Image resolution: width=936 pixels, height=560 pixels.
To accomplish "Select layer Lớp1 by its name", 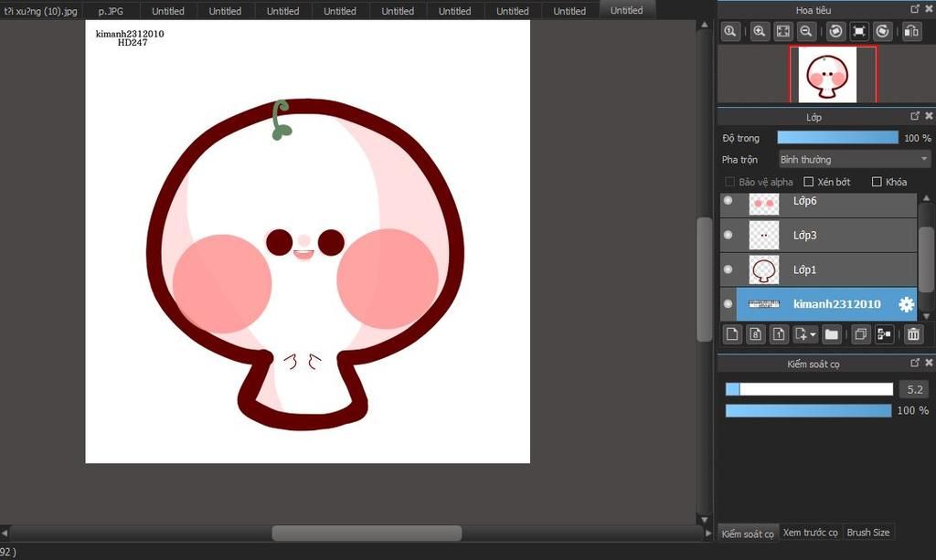I will click(x=804, y=270).
